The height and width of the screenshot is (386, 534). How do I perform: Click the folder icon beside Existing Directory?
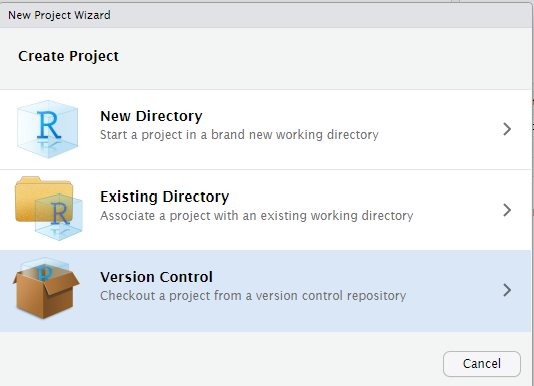(x=49, y=208)
